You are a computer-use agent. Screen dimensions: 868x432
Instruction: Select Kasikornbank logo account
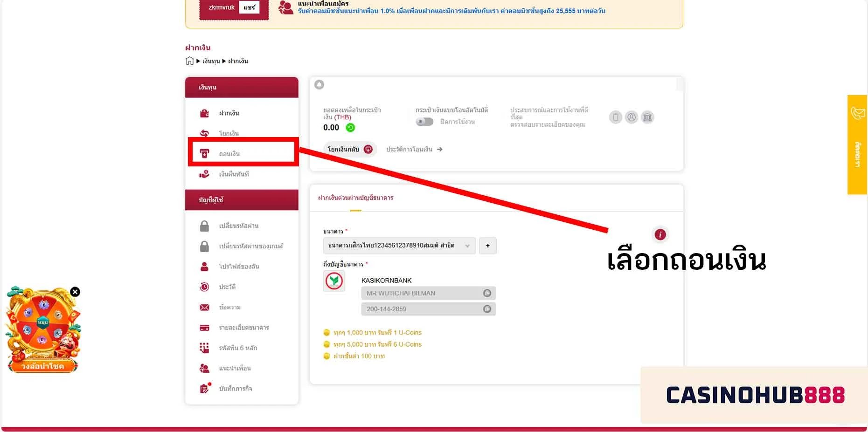[334, 281]
